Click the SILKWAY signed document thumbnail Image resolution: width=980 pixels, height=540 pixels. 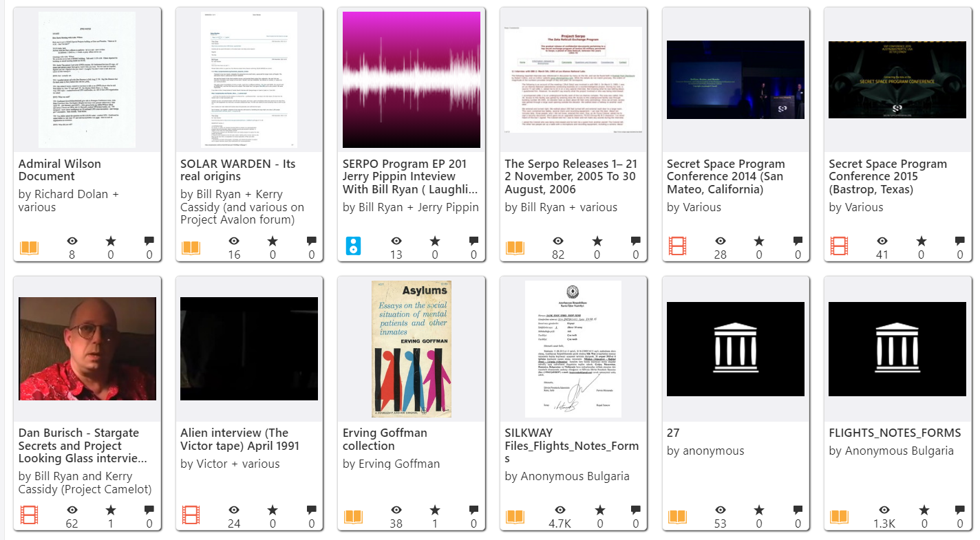click(x=573, y=348)
